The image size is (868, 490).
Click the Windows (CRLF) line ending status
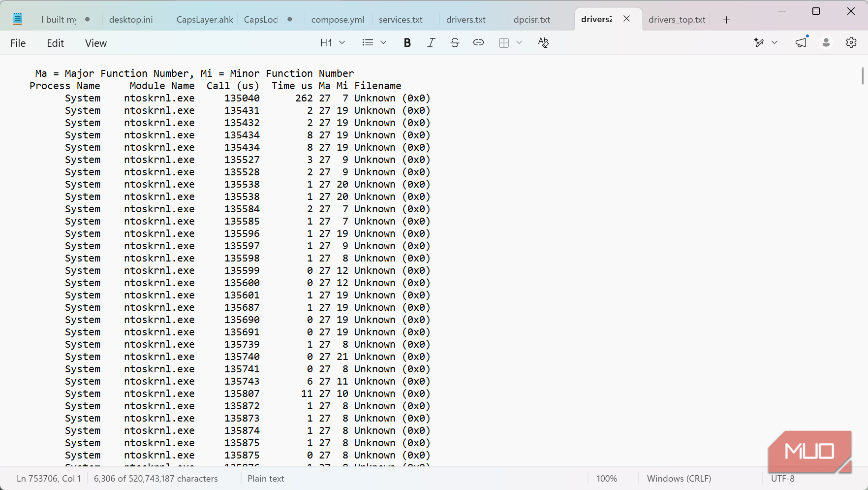point(679,479)
